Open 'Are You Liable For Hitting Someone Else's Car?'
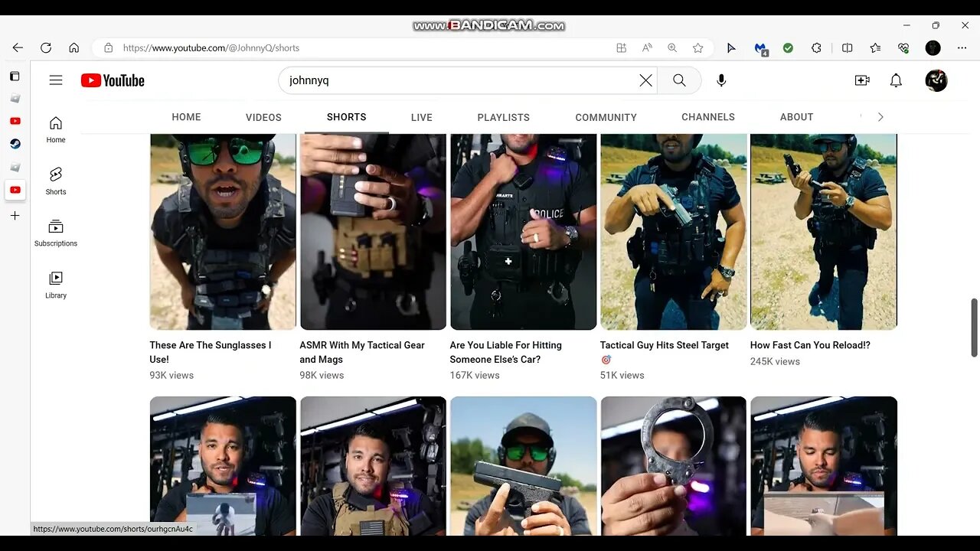 505,352
